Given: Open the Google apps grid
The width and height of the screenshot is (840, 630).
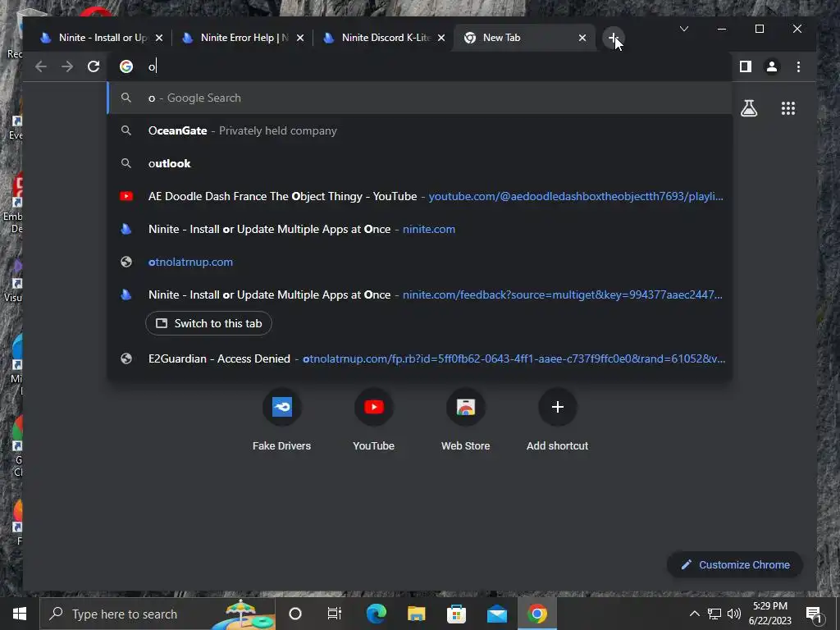Looking at the screenshot, I should (x=788, y=109).
